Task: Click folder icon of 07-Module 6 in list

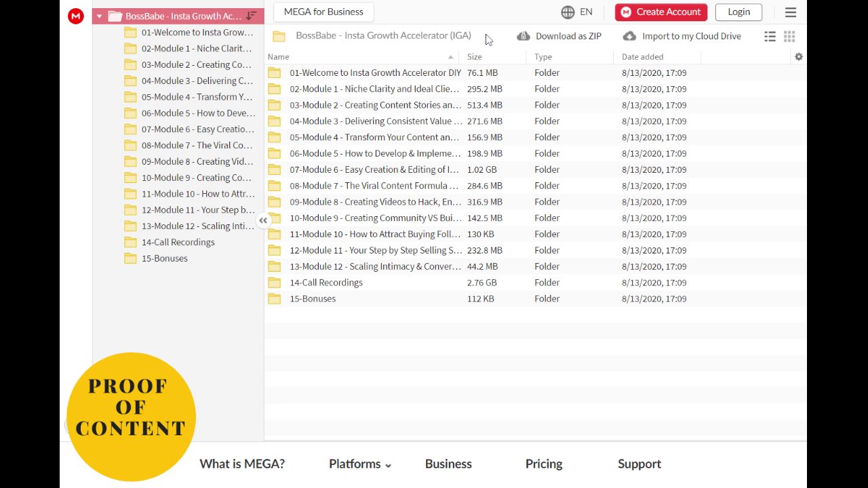Action: (275, 169)
